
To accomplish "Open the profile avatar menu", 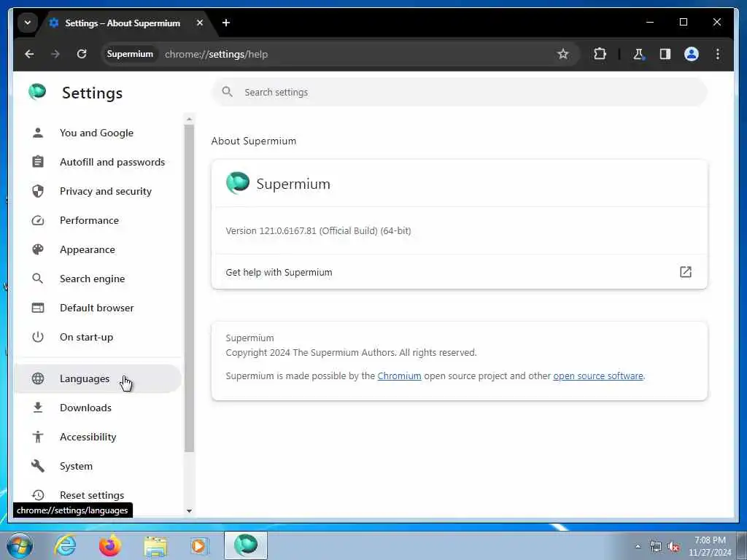I will [x=692, y=54].
